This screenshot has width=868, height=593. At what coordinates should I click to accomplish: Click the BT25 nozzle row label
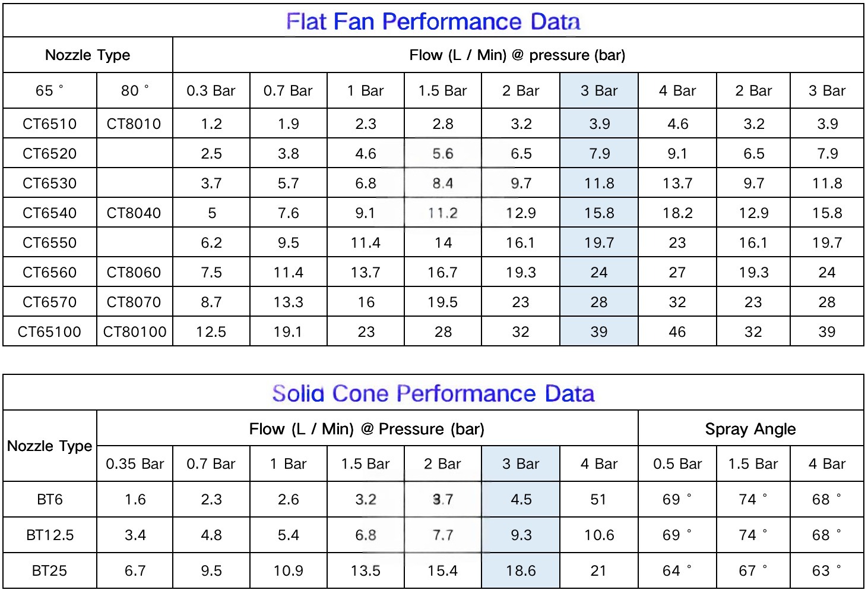(x=50, y=570)
